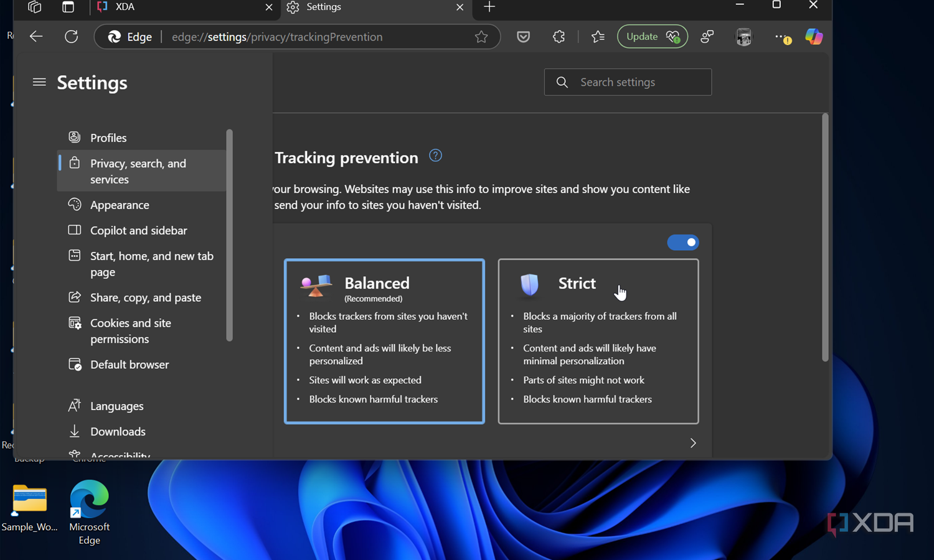The width and height of the screenshot is (934, 560).
Task: Click the Tracking prevention help question icon
Action: click(x=436, y=156)
